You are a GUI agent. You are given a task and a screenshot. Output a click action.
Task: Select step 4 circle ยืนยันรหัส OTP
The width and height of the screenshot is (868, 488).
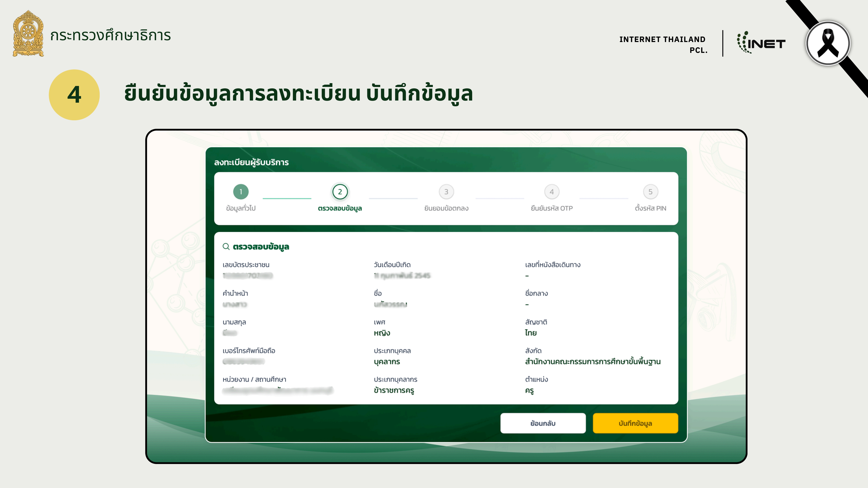[552, 192]
